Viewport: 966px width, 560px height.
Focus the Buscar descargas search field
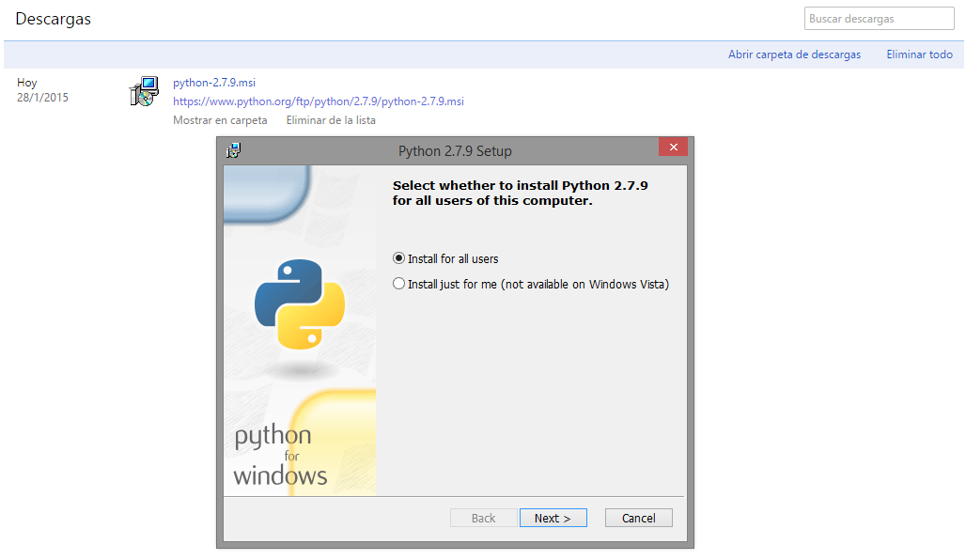880,19
